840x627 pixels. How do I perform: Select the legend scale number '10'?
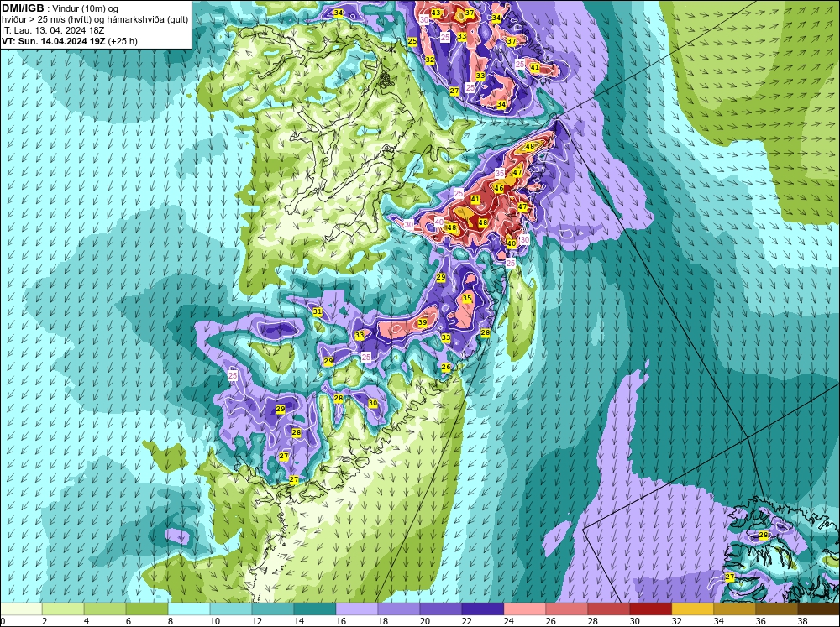coord(215,621)
